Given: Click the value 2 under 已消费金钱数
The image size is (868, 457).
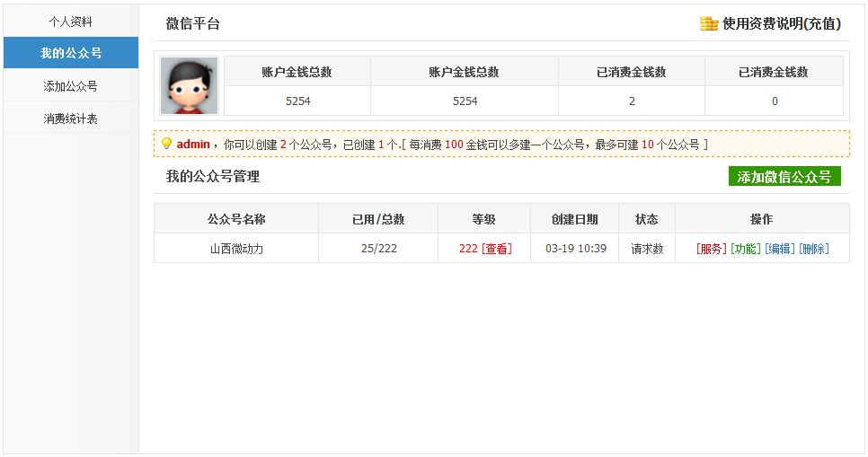Looking at the screenshot, I should [632, 101].
